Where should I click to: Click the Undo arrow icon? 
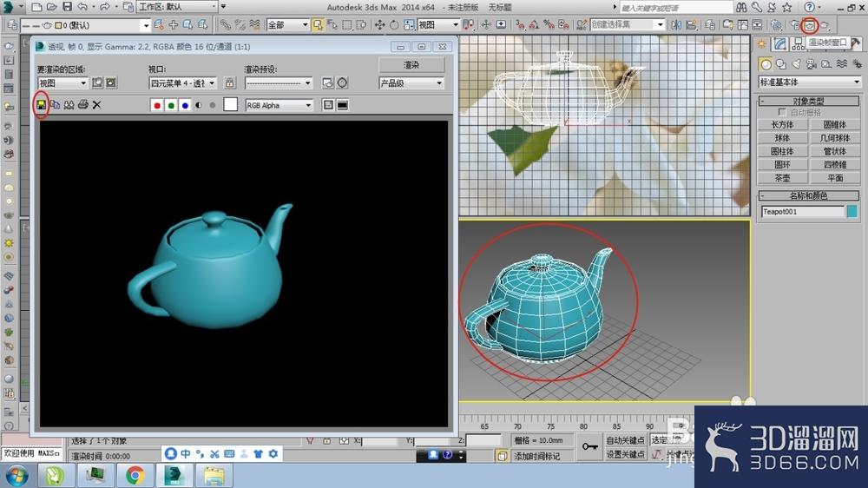coord(82,7)
